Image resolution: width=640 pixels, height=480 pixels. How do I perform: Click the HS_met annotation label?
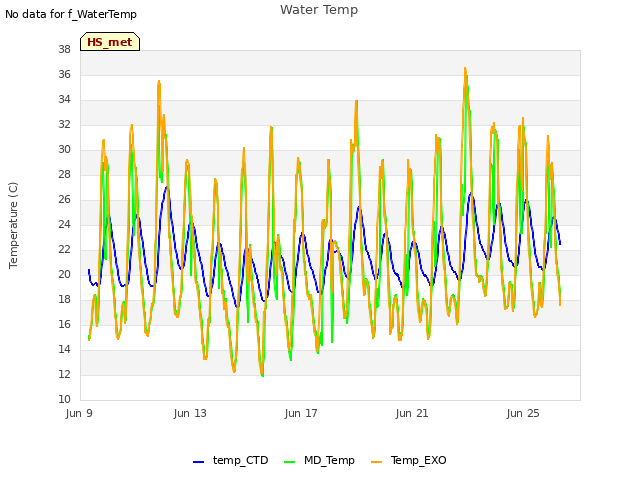coord(110,42)
